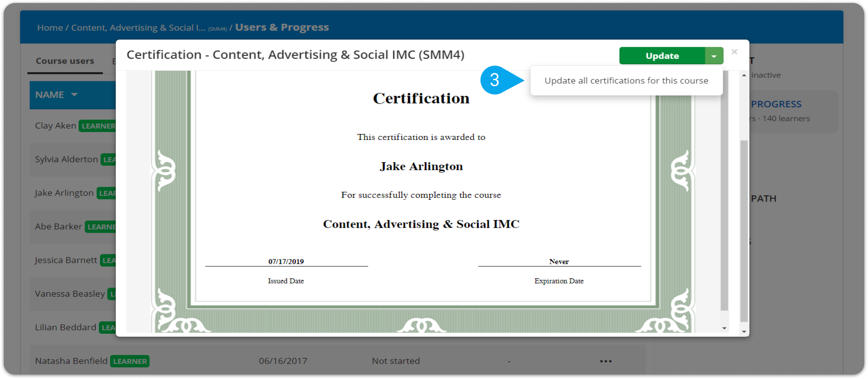The width and height of the screenshot is (868, 379).
Task: Click the LEARNER badge next to Natasha Benfield
Action: (x=130, y=361)
